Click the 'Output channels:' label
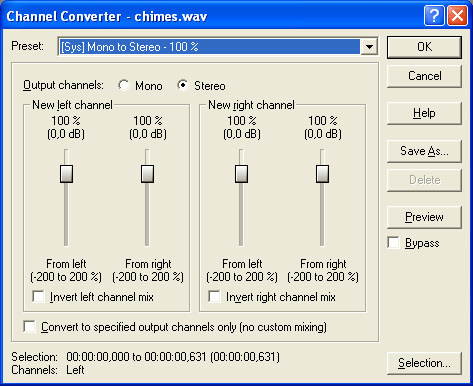 [x=63, y=85]
